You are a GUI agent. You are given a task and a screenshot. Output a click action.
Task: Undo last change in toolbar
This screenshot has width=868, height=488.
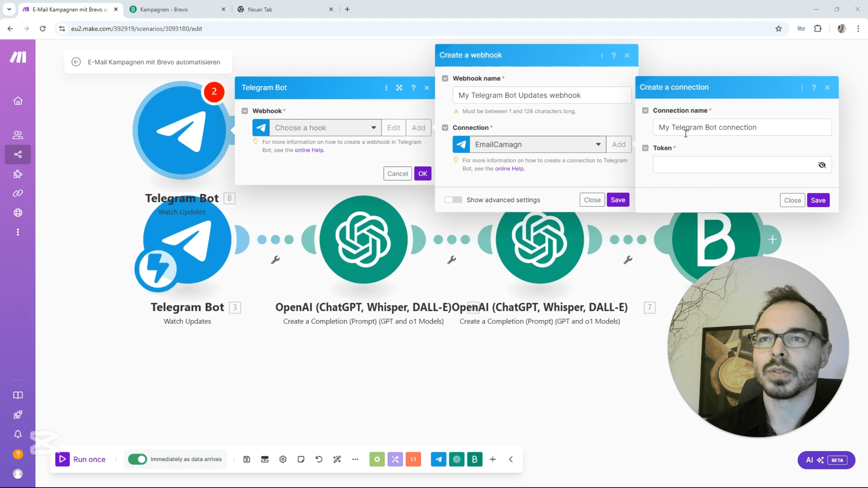tap(319, 460)
